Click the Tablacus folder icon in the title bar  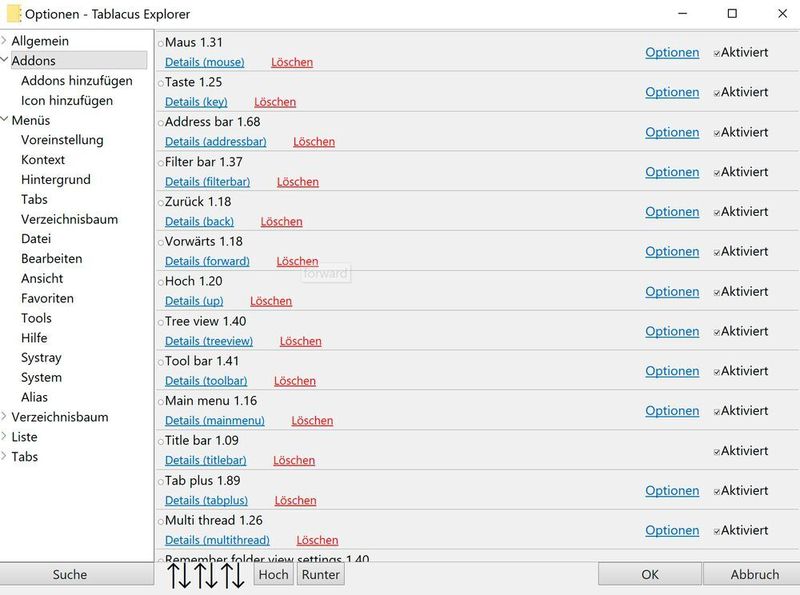(x=17, y=14)
